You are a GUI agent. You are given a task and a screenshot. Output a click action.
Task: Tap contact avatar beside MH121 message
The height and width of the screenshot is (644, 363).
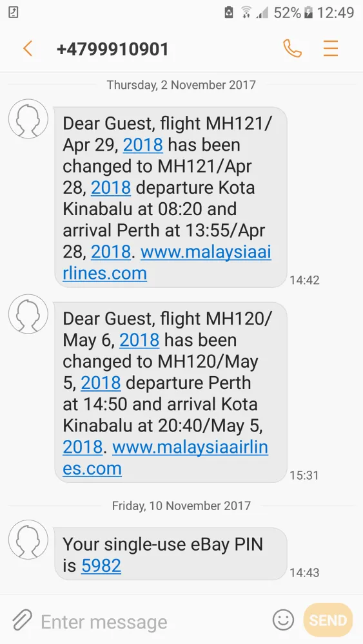coord(28,118)
